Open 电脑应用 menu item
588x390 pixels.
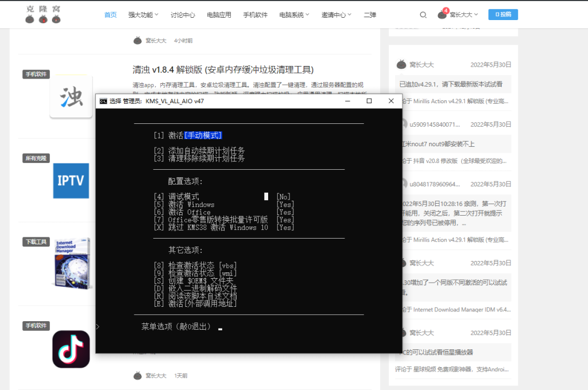coord(219,14)
